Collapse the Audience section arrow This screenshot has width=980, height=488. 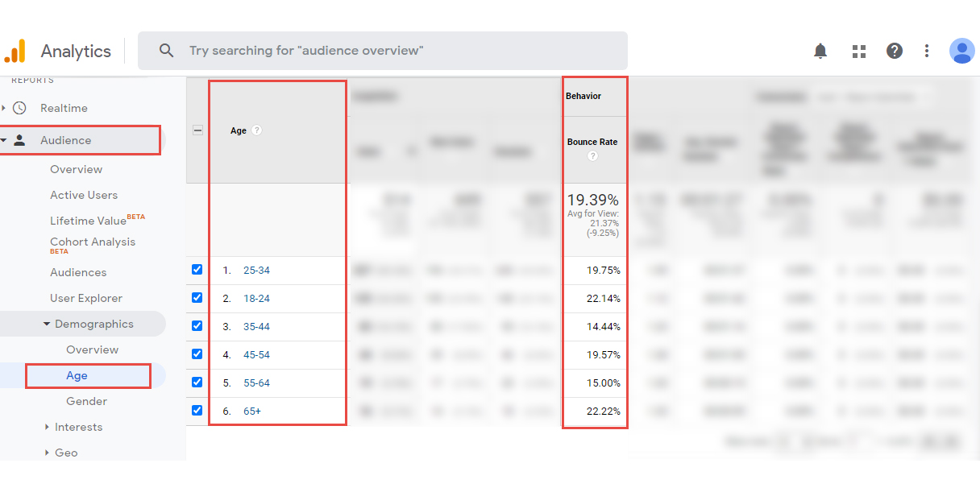pos(4,140)
